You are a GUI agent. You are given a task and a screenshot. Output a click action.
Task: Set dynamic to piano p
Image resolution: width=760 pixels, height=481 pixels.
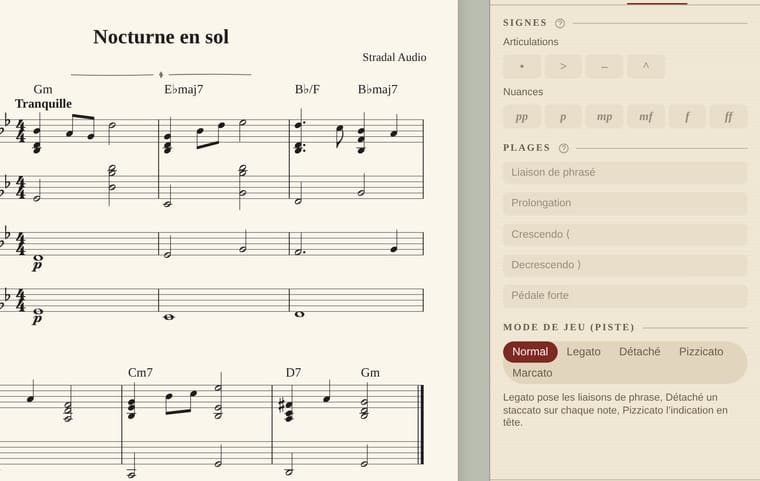pyautogui.click(x=563, y=117)
